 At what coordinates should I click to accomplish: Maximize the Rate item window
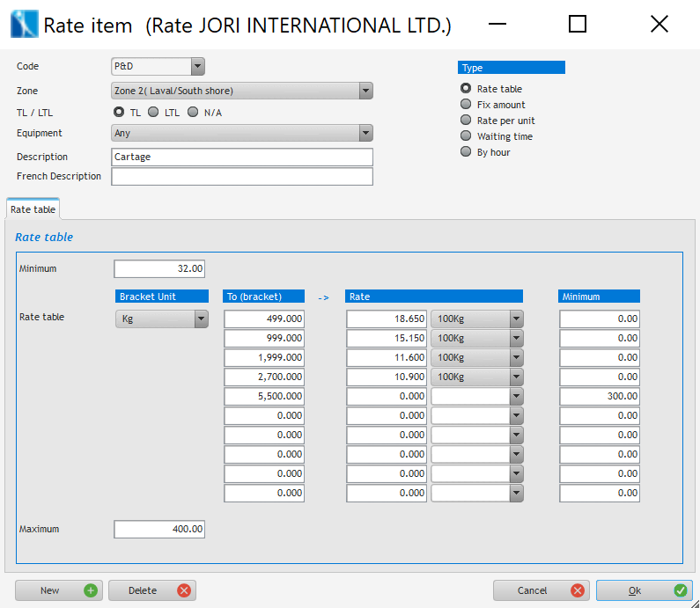pos(578,24)
